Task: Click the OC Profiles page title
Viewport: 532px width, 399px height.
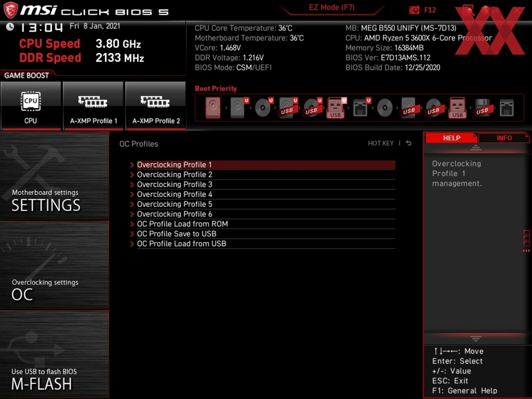Action: 139,144
